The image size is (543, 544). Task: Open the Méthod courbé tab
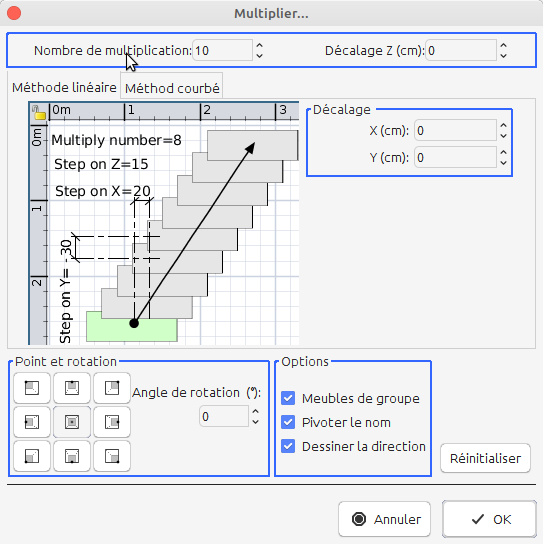[x=172, y=88]
